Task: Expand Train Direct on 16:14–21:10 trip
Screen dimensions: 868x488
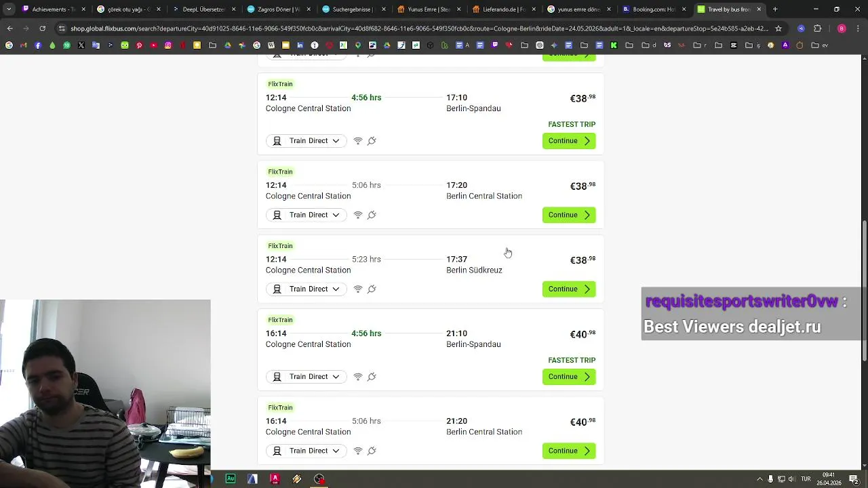Action: 307,377
